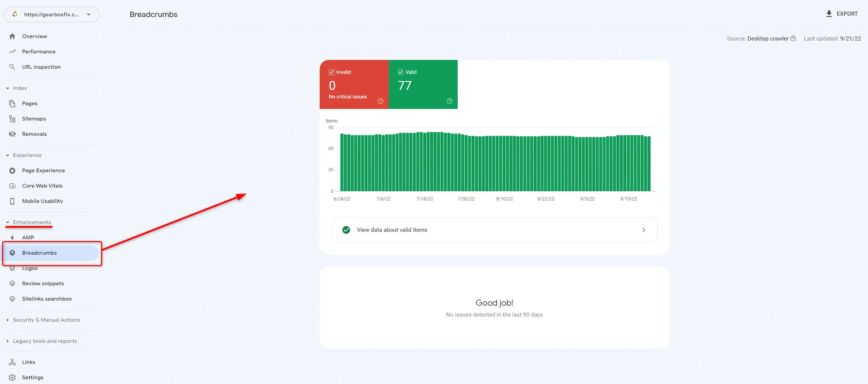Open View data about valid items
The height and width of the screenshot is (384, 868).
(494, 230)
